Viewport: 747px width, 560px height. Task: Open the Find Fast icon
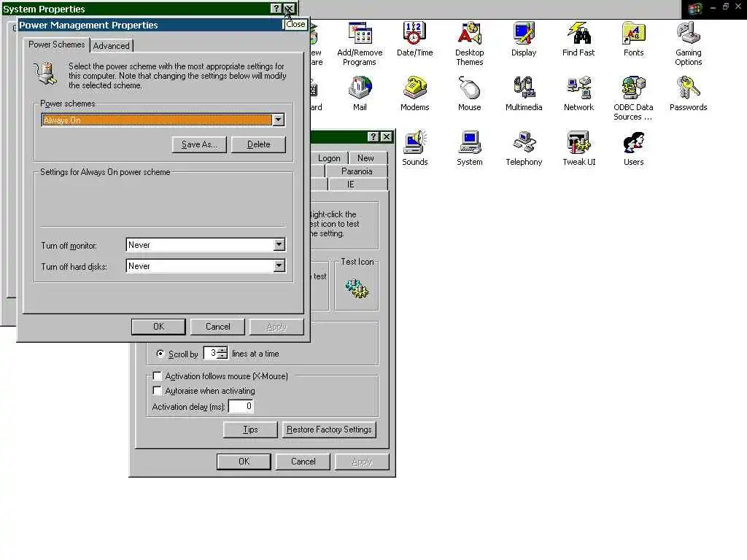578,39
